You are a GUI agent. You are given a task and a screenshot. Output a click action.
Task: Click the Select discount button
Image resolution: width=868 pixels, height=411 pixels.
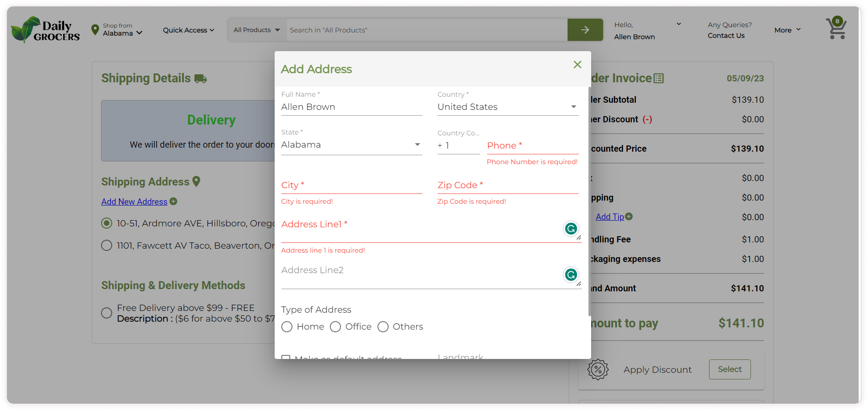[x=730, y=369]
